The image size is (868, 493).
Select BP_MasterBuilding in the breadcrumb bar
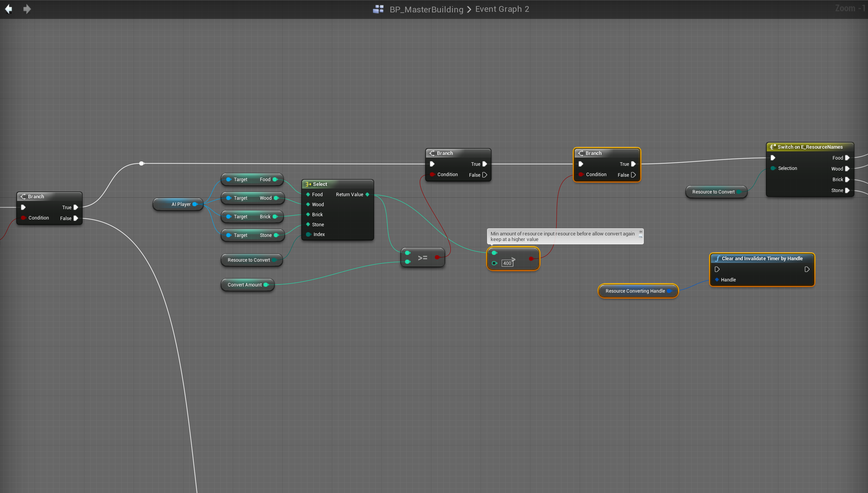[427, 9]
